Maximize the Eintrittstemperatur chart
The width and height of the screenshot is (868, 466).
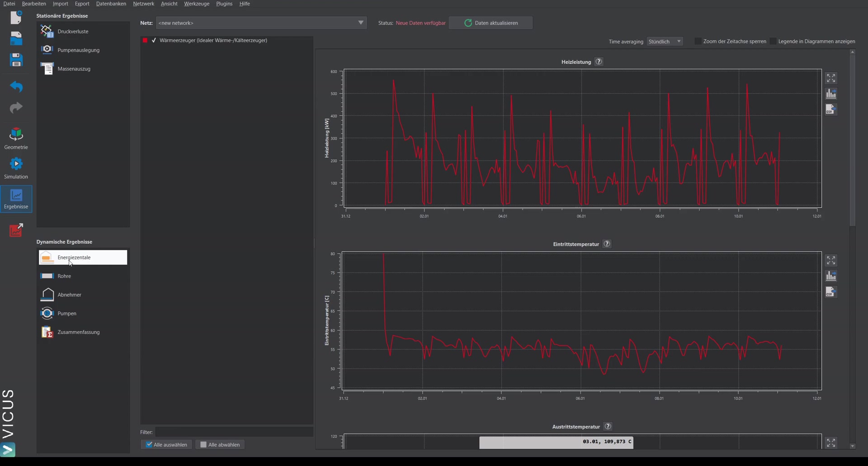click(831, 261)
